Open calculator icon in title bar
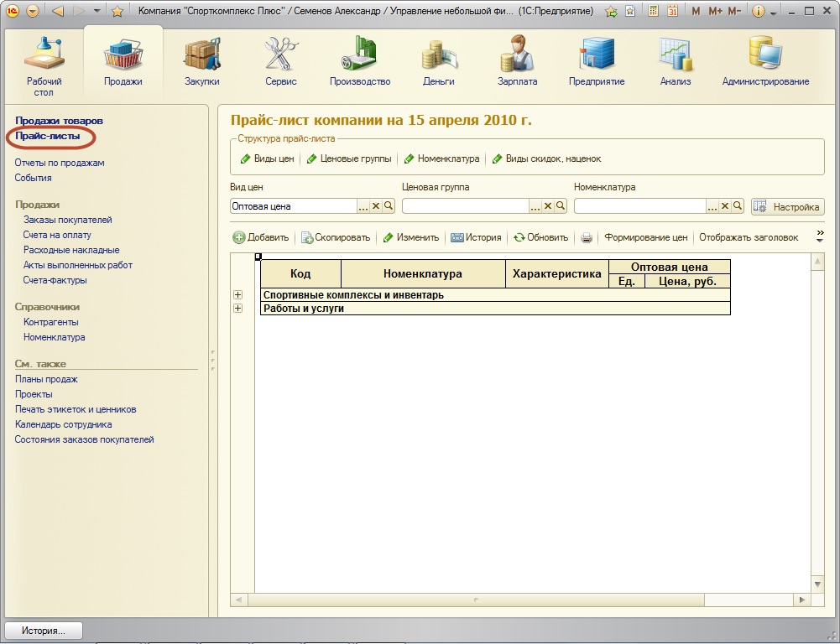The image size is (840, 644). pos(651,12)
